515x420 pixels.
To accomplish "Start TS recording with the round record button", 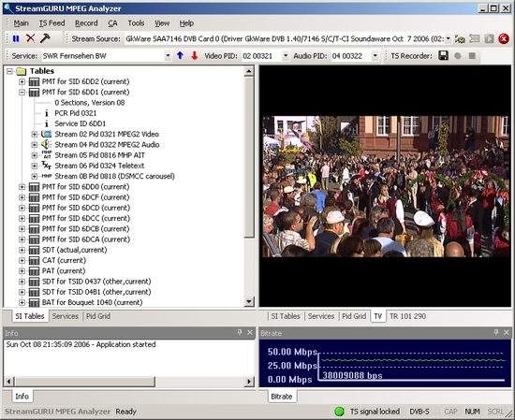I will click(458, 56).
